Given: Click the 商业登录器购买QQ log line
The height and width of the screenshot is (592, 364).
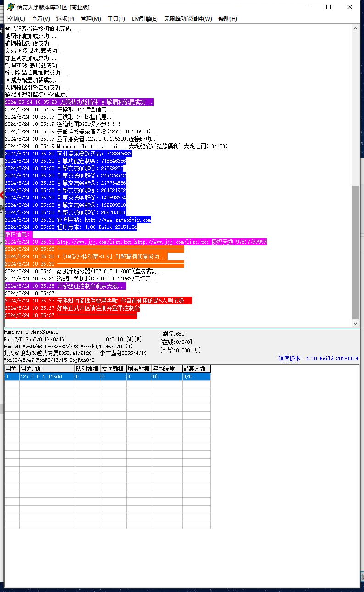Looking at the screenshot, I should pyautogui.click(x=68, y=154).
